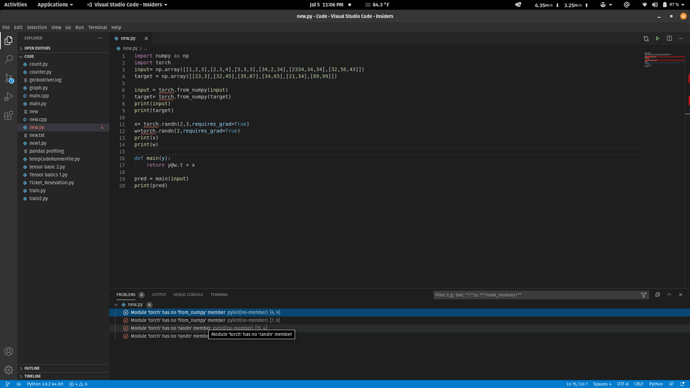Open the Manage gear icon

pyautogui.click(x=8, y=370)
